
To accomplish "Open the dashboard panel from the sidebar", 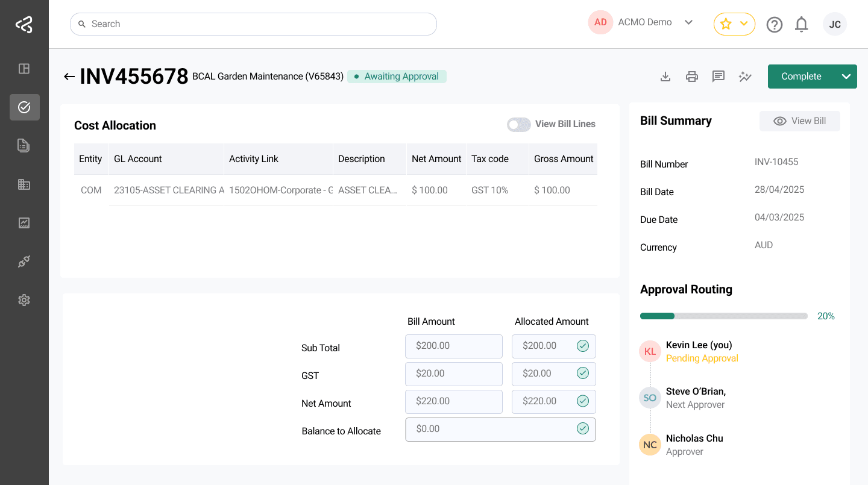I will click(x=24, y=69).
